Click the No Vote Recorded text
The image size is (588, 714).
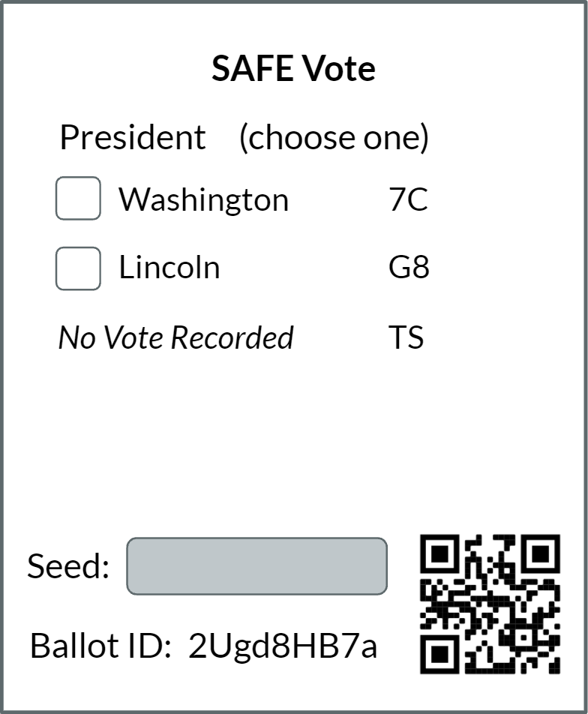(x=176, y=337)
